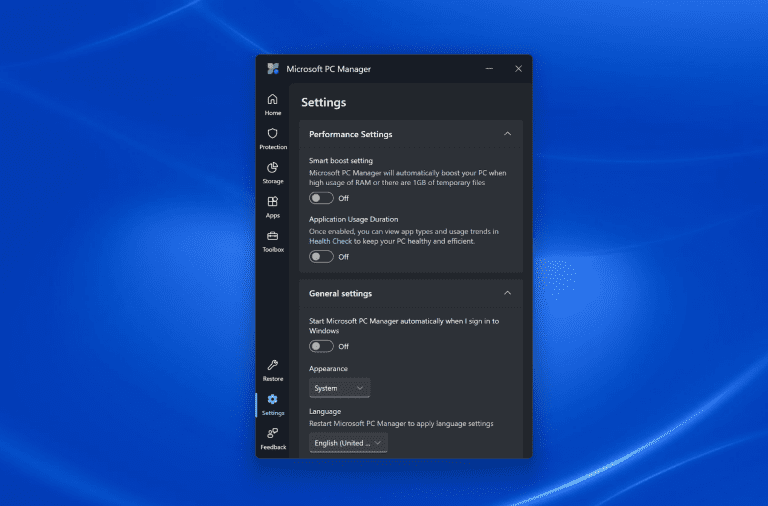768x506 pixels.
Task: Select the Apps icon in sidebar
Action: [x=272, y=206]
